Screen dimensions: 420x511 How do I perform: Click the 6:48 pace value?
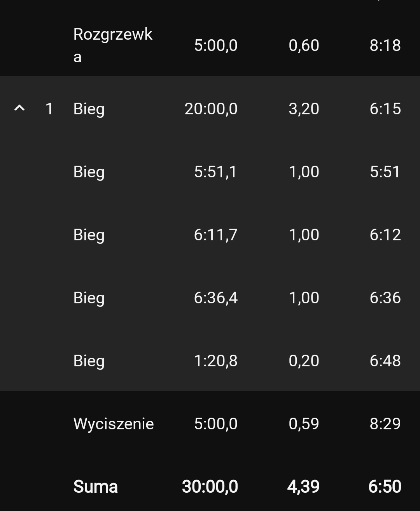[x=385, y=361]
